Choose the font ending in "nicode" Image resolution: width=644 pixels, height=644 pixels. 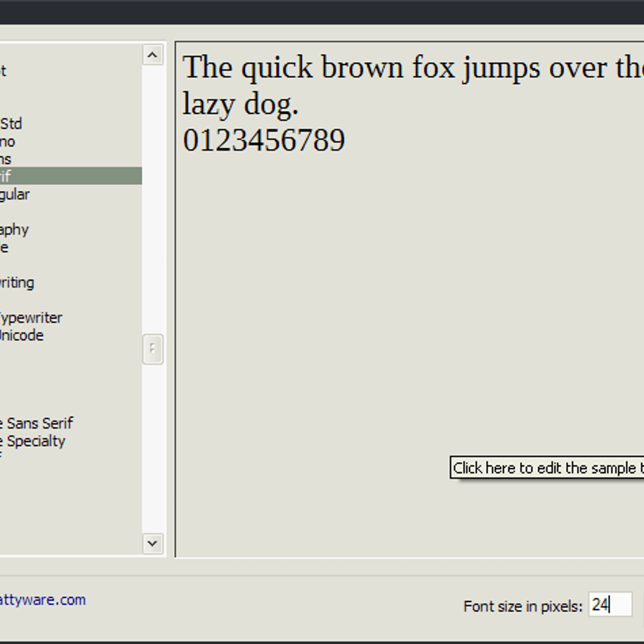pos(22,335)
